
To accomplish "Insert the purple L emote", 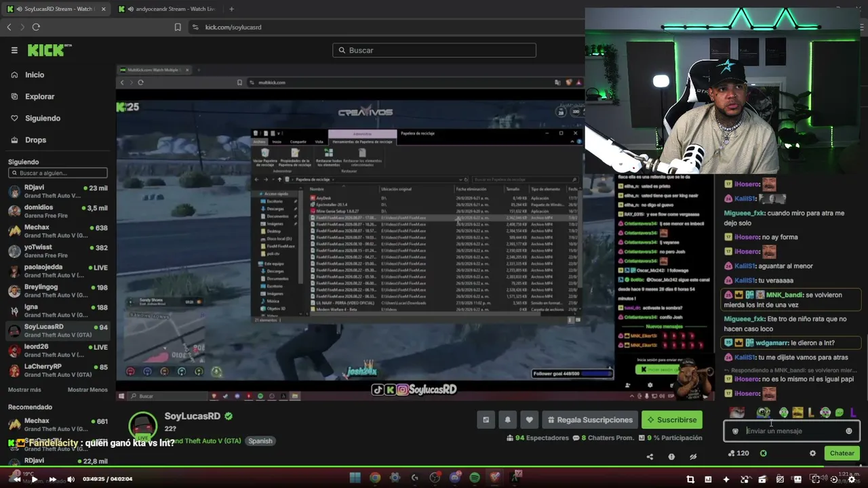I will tap(852, 412).
